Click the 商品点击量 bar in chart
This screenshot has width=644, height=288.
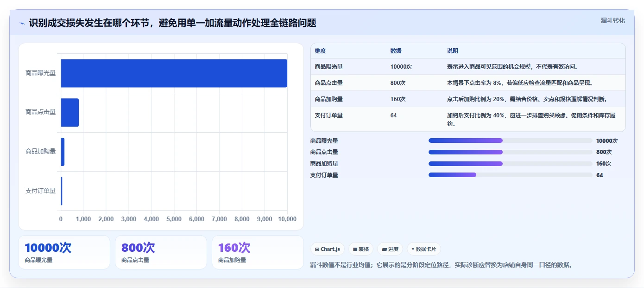pyautogui.click(x=70, y=112)
